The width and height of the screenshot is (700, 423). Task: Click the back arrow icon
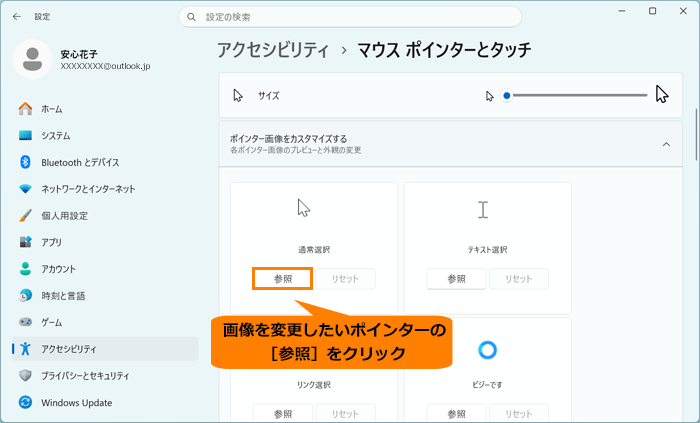coord(17,17)
